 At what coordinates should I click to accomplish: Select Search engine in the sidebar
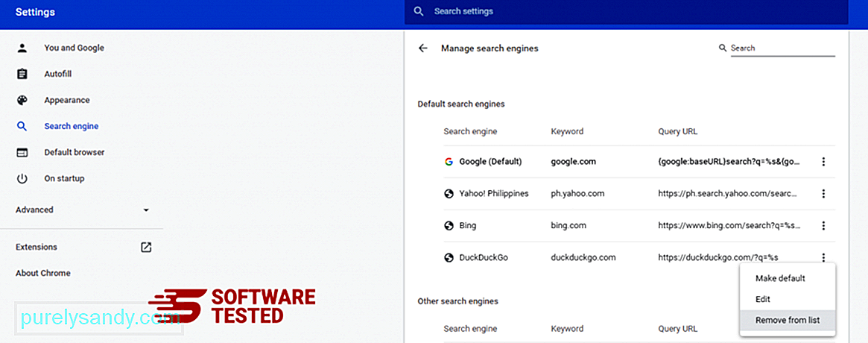point(72,126)
